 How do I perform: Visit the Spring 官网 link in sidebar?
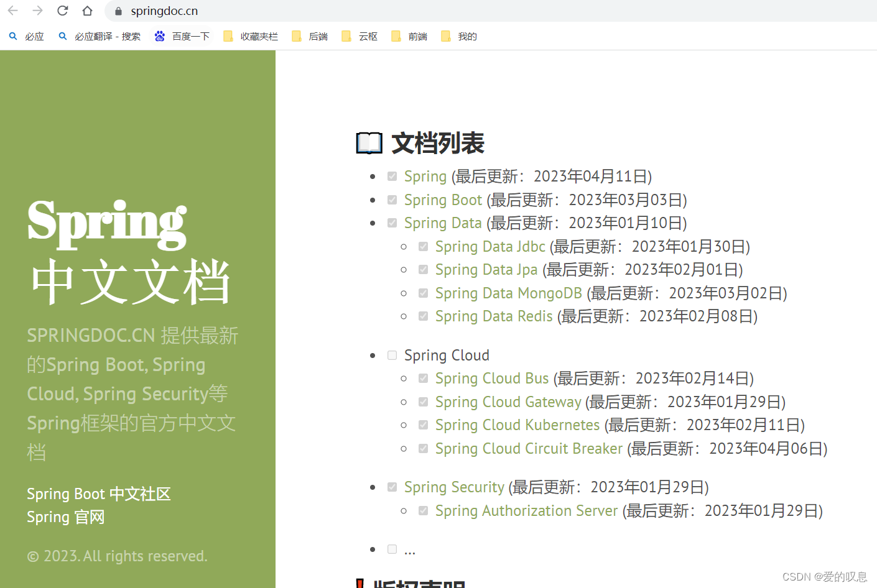(65, 517)
